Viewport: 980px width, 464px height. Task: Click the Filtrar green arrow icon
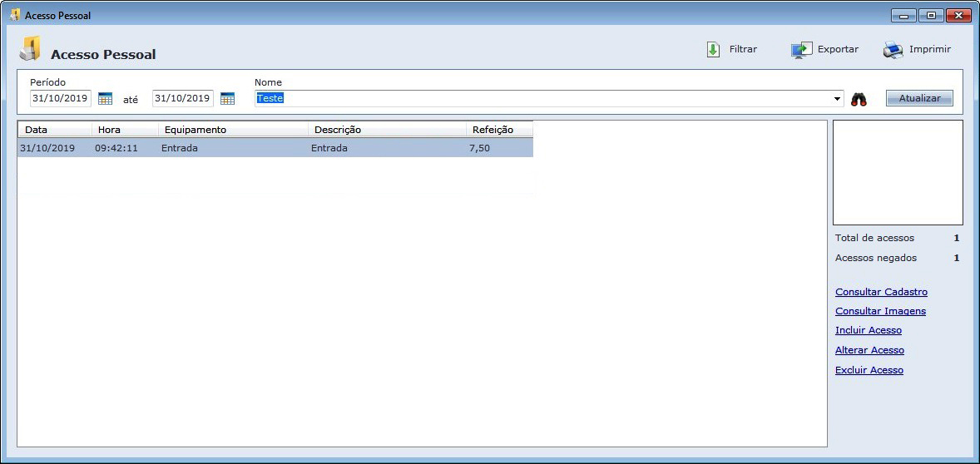coord(713,50)
